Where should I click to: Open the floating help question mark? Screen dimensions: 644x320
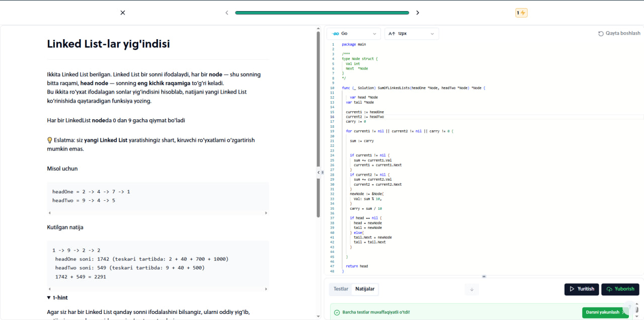coord(630,308)
